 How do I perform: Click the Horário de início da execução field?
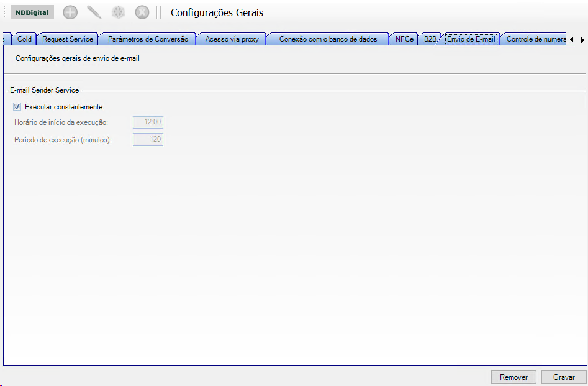(x=148, y=122)
